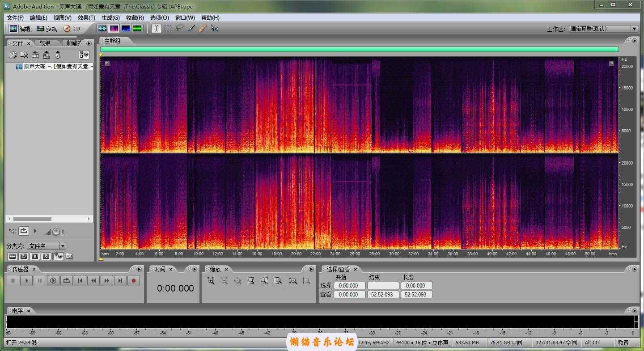
Task: Select the Marquee Selection tool
Action: (x=168, y=28)
